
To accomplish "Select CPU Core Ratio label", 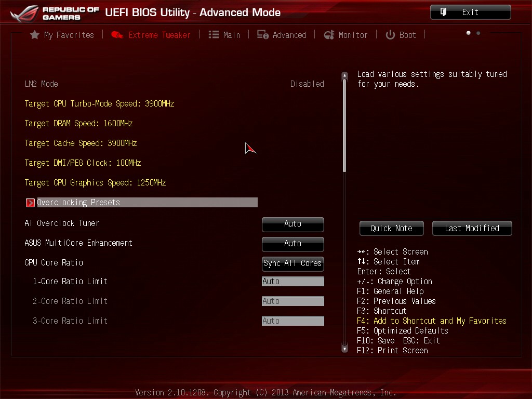I will tap(54, 262).
